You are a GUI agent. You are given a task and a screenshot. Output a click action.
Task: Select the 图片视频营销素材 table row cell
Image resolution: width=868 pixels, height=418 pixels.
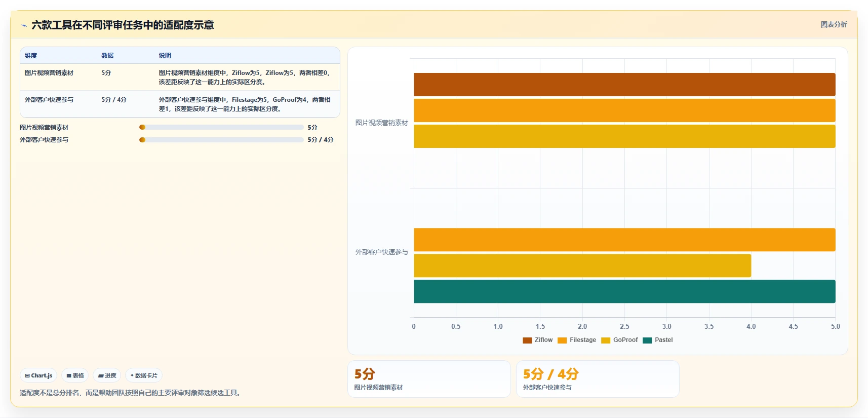pyautogui.click(x=49, y=73)
